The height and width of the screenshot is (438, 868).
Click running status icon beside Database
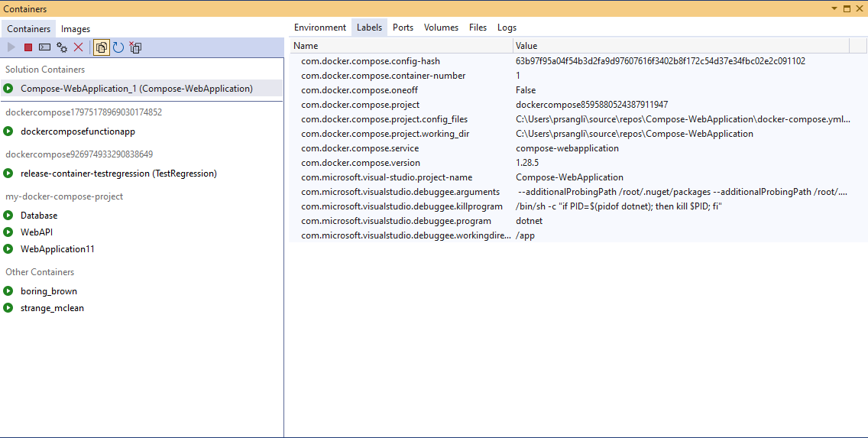8,216
